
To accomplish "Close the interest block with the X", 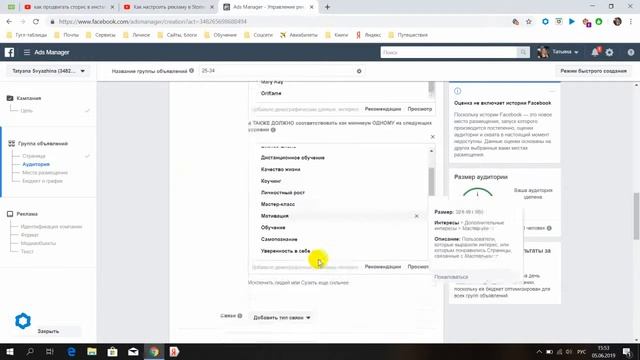I will pos(433,137).
